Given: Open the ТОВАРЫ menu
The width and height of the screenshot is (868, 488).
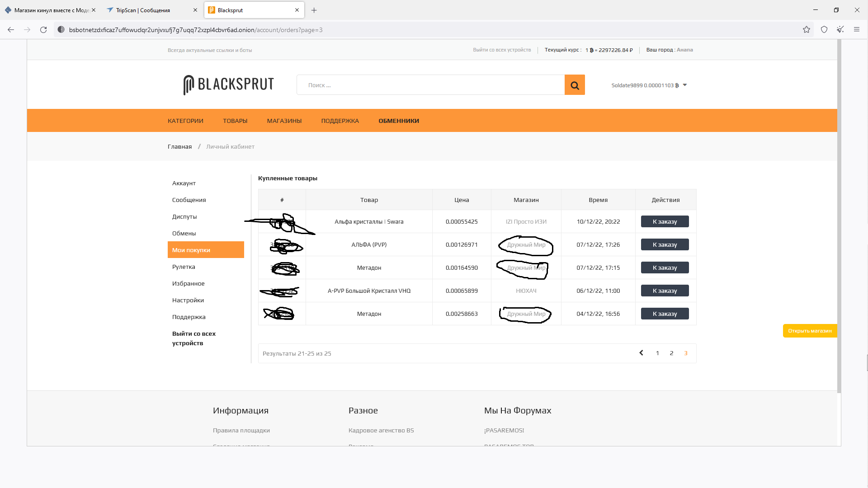Looking at the screenshot, I should [x=235, y=121].
